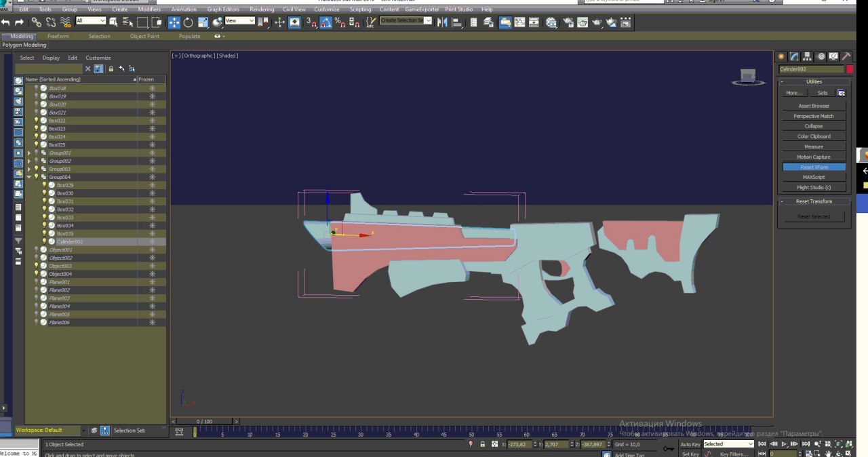Toggle visibility bulb of Plane003
Screen dimensions: 868x457
point(37,298)
